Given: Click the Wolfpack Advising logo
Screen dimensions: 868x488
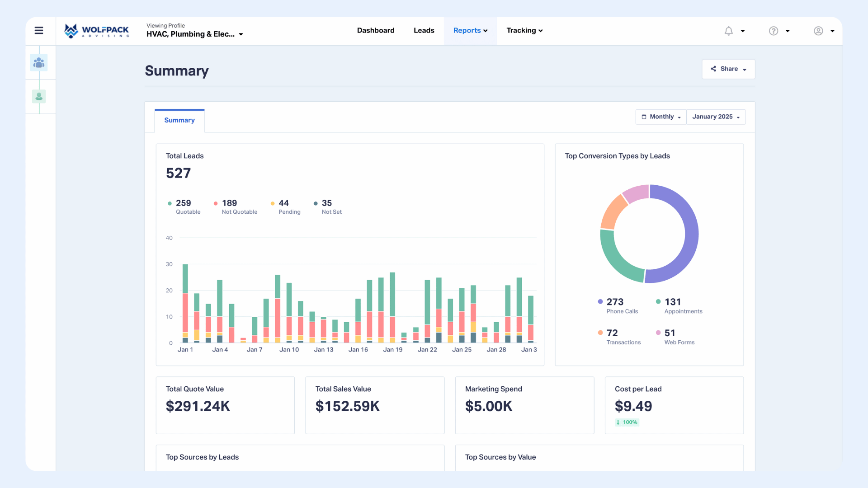Looking at the screenshot, I should click(96, 31).
